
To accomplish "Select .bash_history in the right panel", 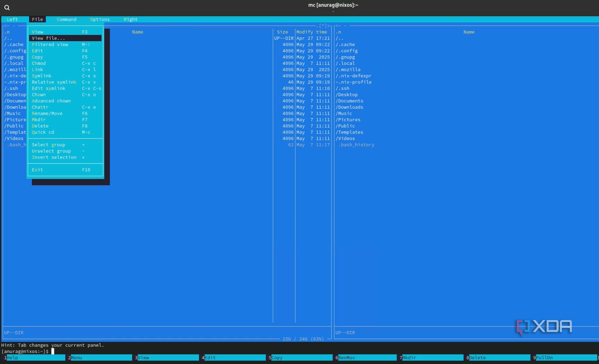I will (356, 145).
